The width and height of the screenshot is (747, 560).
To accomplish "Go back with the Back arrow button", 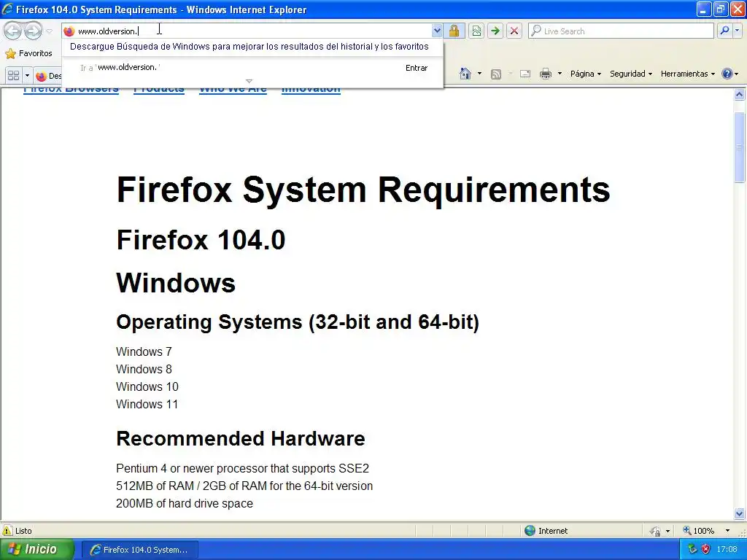I will click(x=13, y=31).
